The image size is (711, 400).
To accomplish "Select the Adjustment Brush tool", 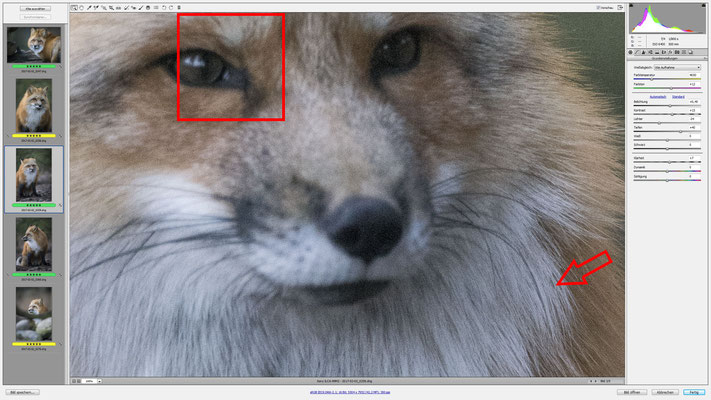I will [141, 8].
